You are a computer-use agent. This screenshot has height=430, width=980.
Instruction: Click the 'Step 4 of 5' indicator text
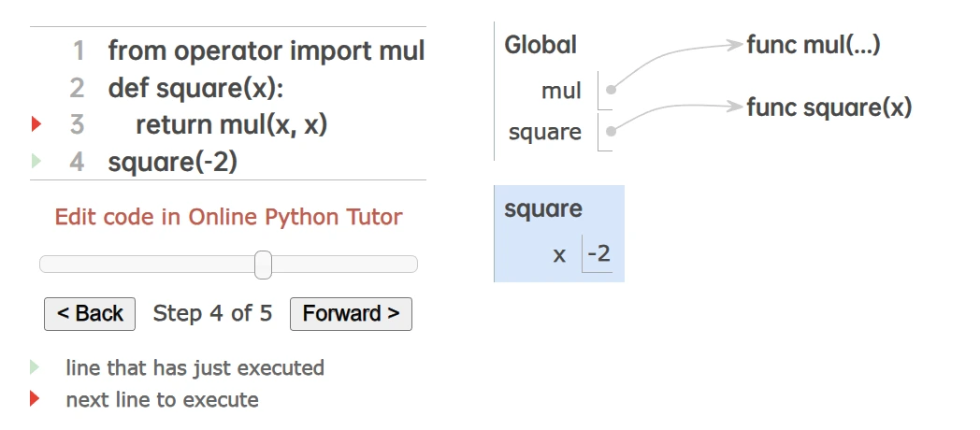(x=212, y=313)
